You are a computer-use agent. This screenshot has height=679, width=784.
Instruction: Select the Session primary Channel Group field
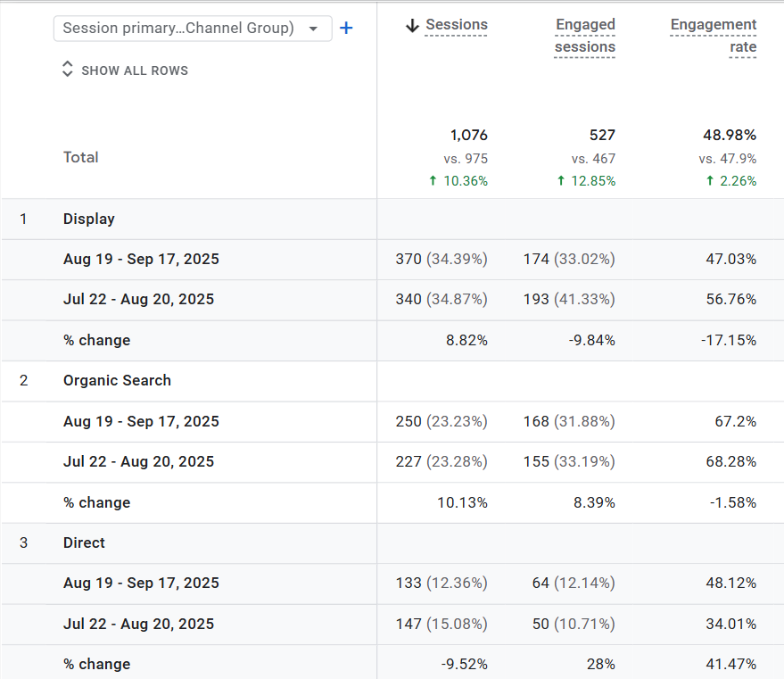[178, 29]
